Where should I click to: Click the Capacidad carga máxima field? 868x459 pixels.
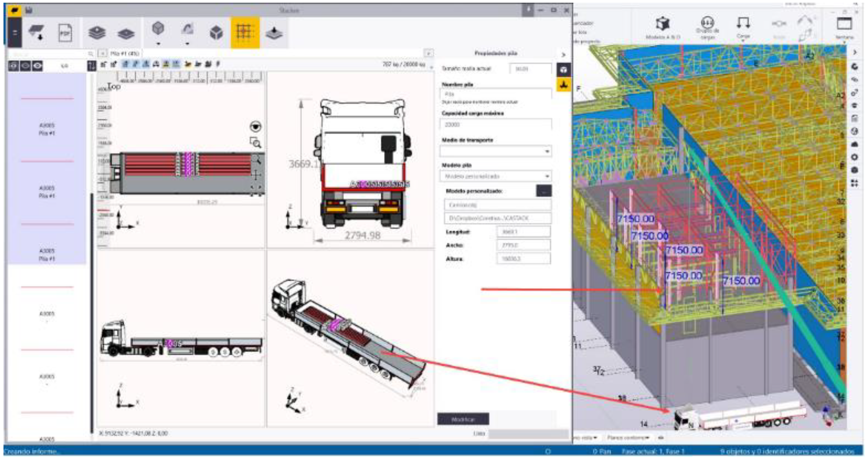(x=495, y=125)
